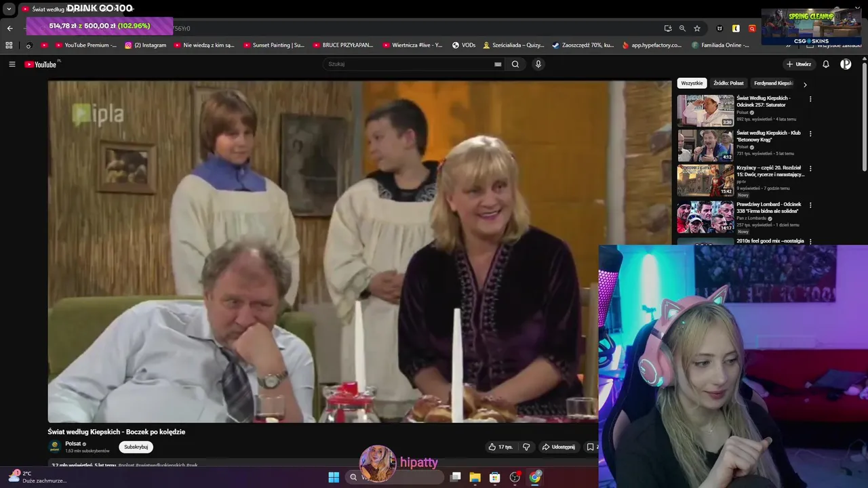Click the zoom magnifier icon in address bar
868x488 pixels.
pos(682,28)
